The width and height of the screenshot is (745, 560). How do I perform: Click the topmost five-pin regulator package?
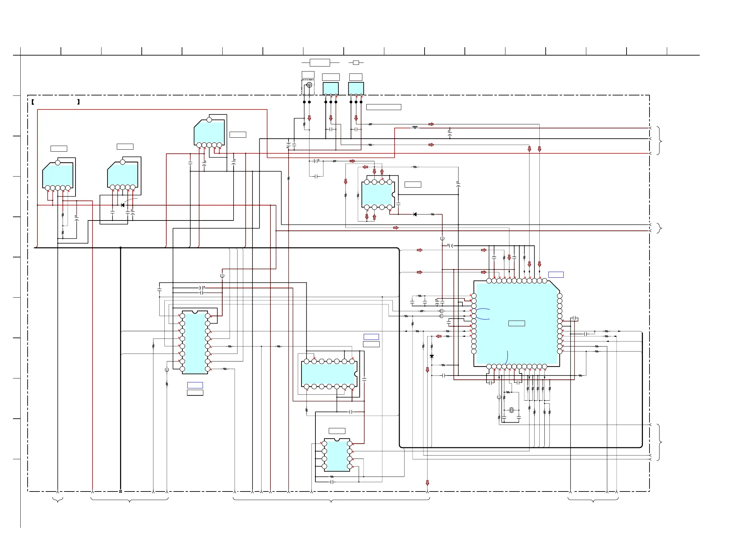(x=209, y=133)
